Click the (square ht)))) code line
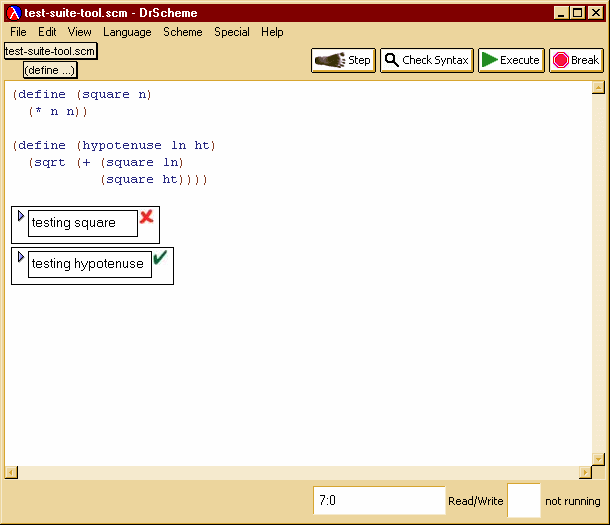This screenshot has height=525, width=610. (x=154, y=180)
